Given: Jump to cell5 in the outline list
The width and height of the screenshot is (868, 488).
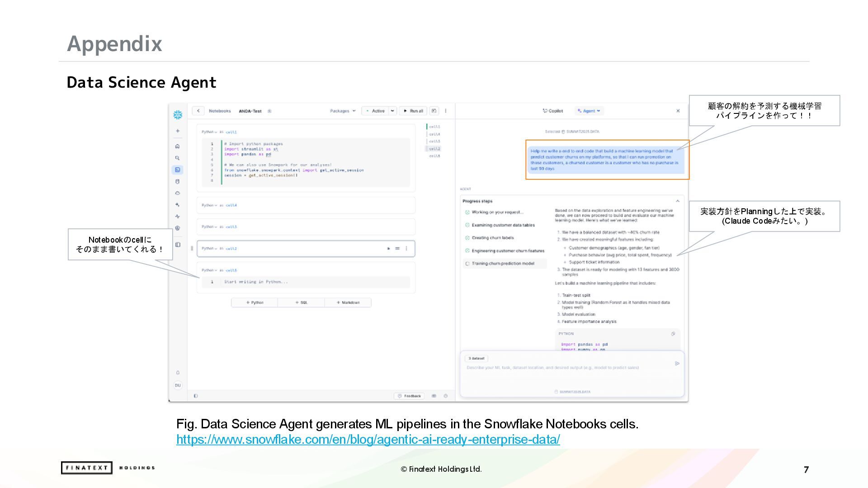Looking at the screenshot, I should pos(434,141).
